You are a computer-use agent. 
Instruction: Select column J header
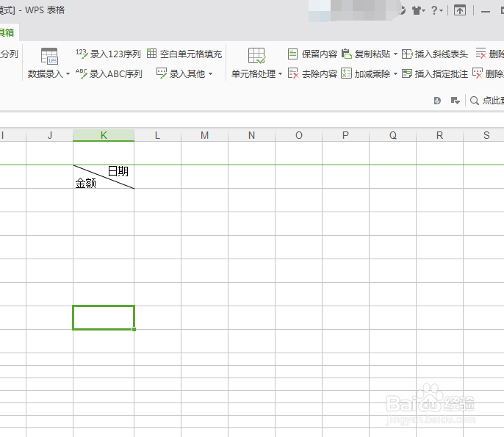pos(50,135)
